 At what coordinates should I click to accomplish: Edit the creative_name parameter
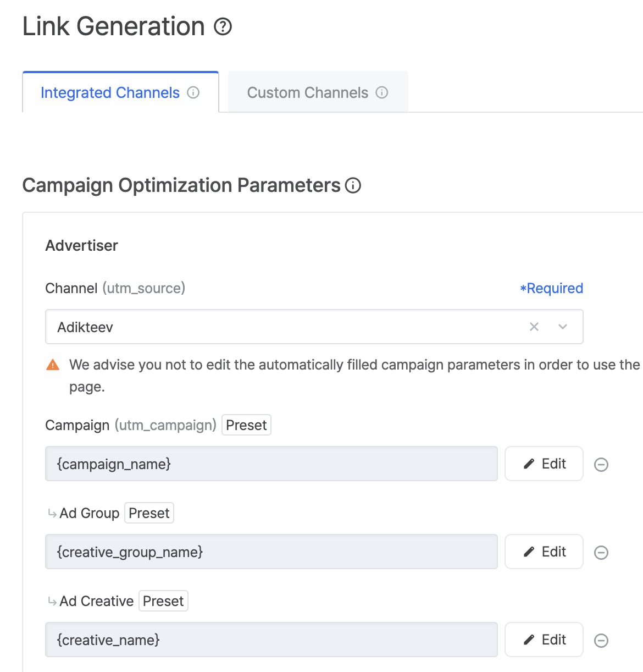[544, 640]
